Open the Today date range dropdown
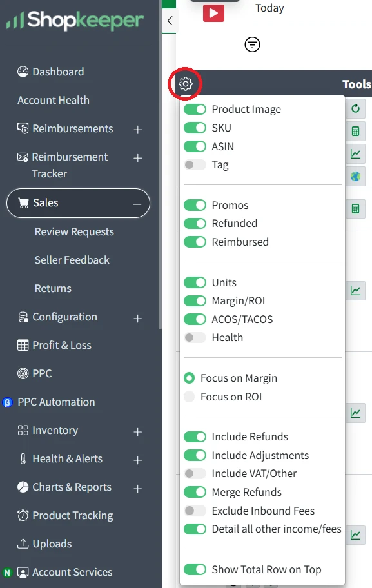The height and width of the screenshot is (588, 372). [309, 10]
